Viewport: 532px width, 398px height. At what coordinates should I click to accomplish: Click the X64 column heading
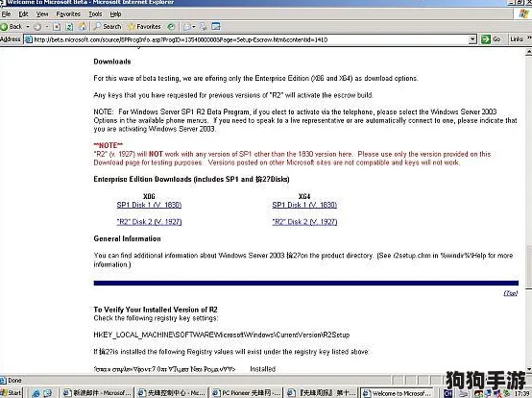(304, 196)
